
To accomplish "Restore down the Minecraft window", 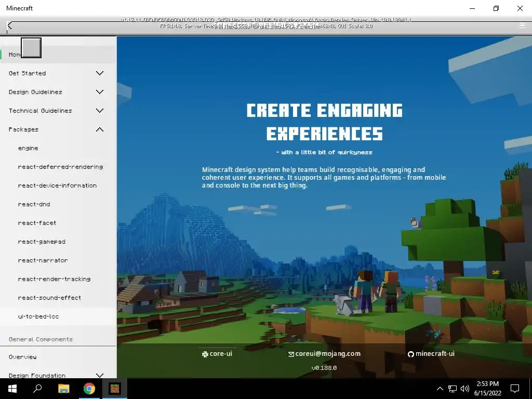I will (496, 8).
